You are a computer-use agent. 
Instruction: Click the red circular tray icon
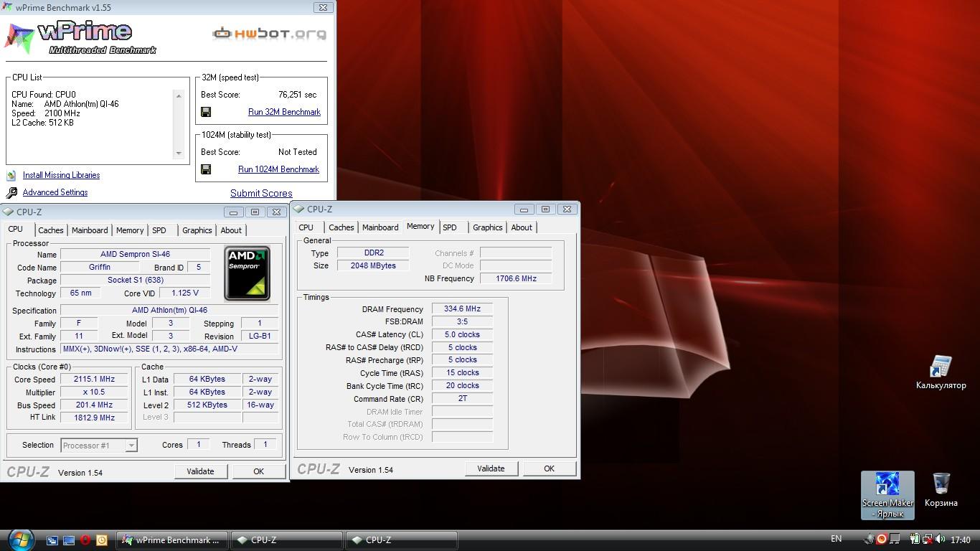click(882, 539)
